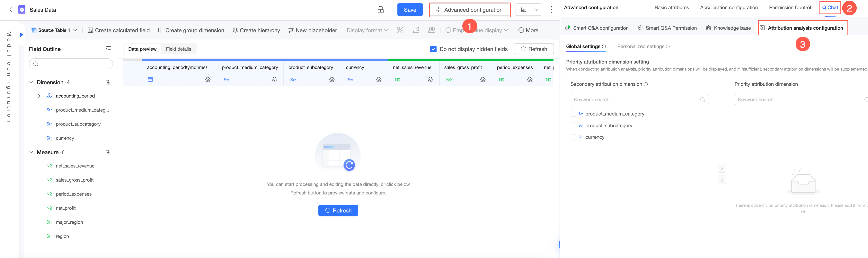
Task: Uncheck Do not display hidden fields
Action: (433, 49)
